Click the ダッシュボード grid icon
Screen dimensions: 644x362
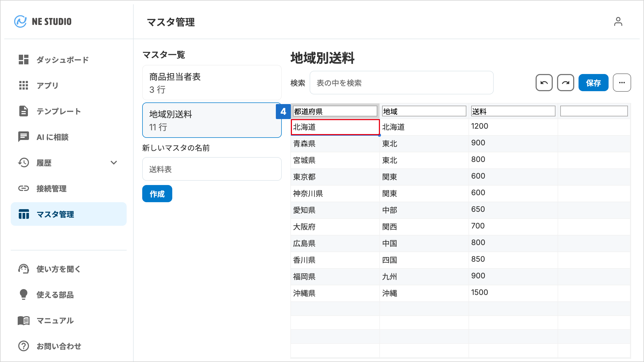[24, 60]
